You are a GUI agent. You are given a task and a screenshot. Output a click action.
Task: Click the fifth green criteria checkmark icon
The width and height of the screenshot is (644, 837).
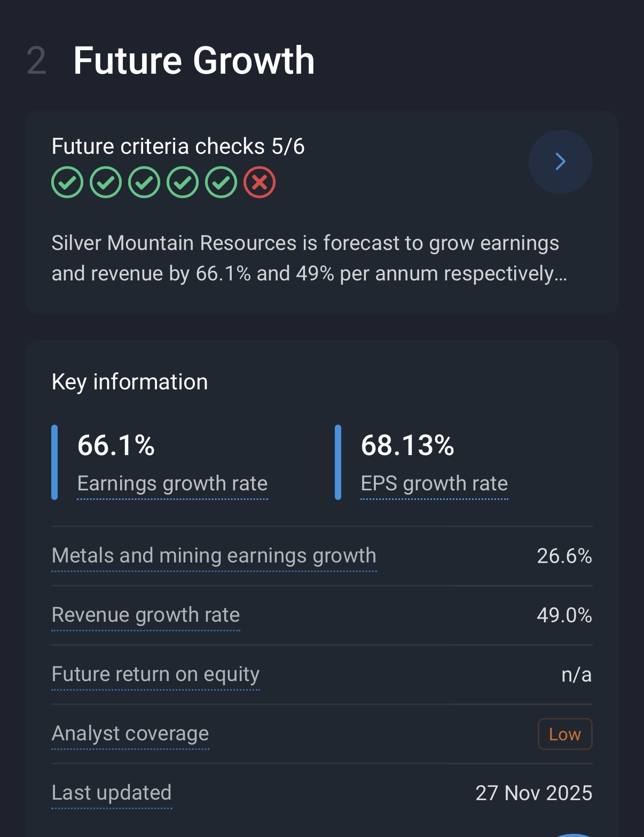click(221, 183)
